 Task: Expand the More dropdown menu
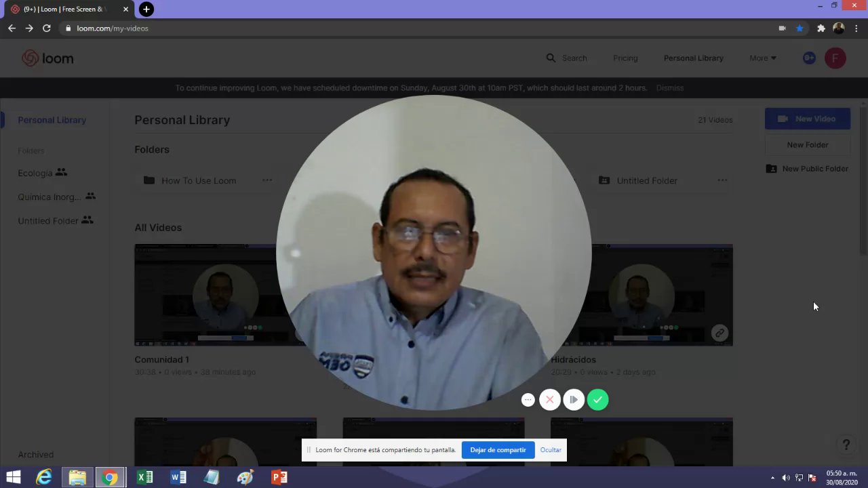[763, 58]
